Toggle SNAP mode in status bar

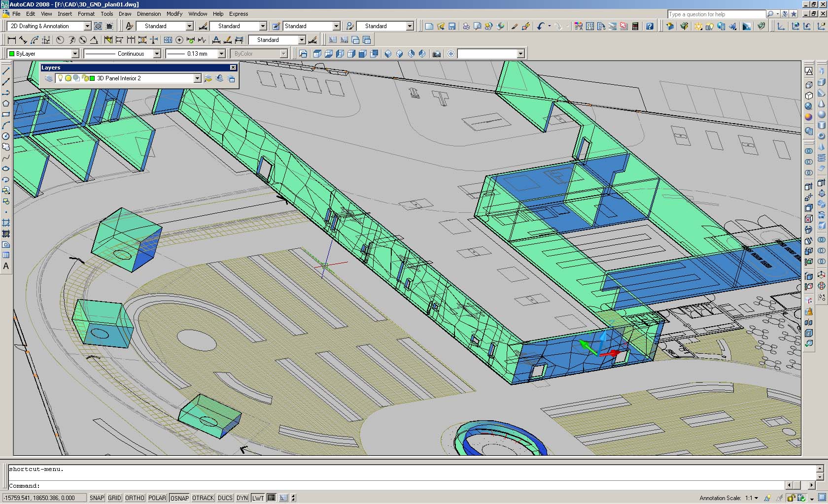click(97, 498)
